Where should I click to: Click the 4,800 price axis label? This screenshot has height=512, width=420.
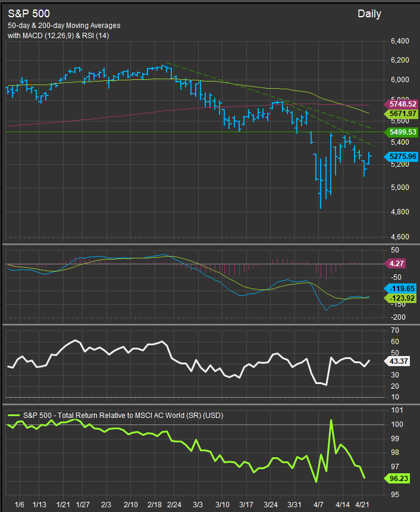400,212
